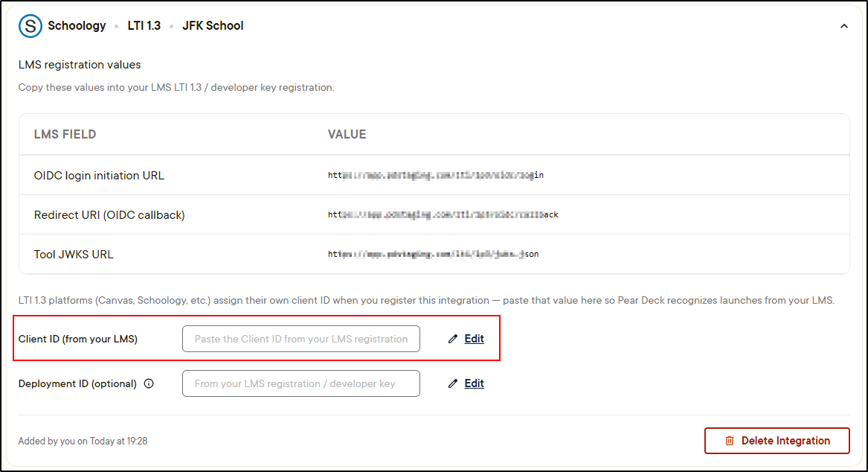Click the Copy these values instruction text

176,88
